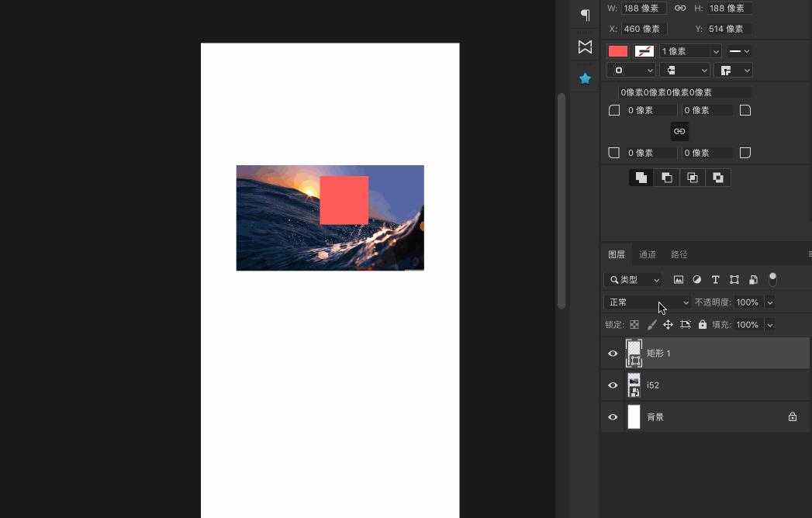812x518 pixels.
Task: Open the opacity 不透明度 dropdown
Action: click(769, 302)
